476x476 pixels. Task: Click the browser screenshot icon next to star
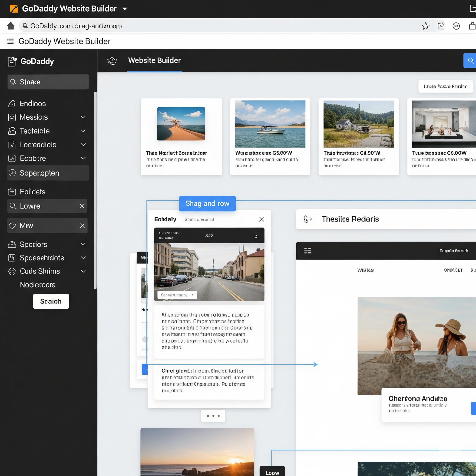pos(441,26)
